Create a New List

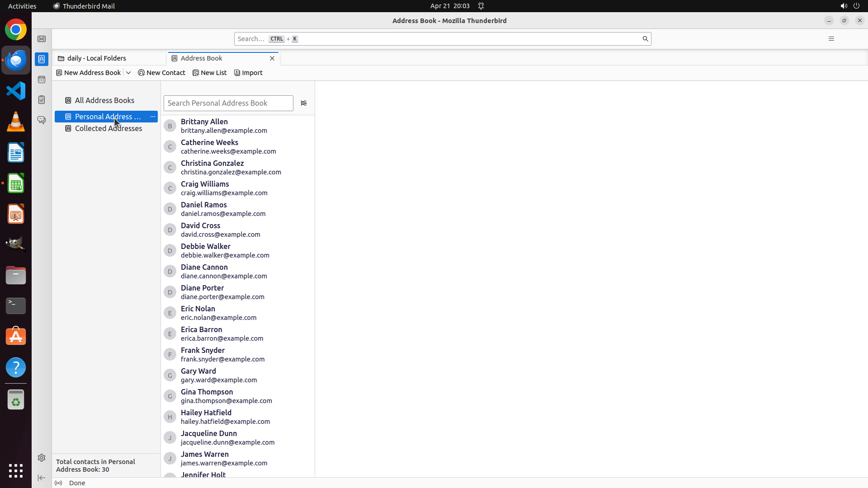point(210,73)
